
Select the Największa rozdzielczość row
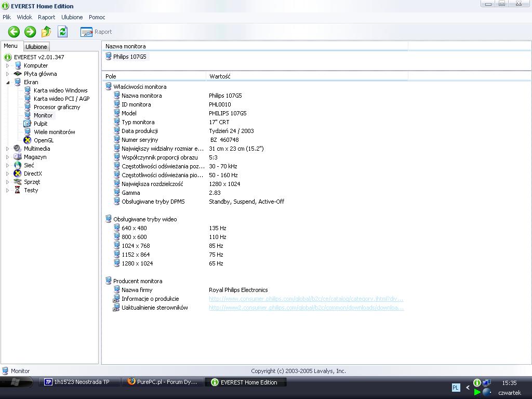tap(255, 184)
